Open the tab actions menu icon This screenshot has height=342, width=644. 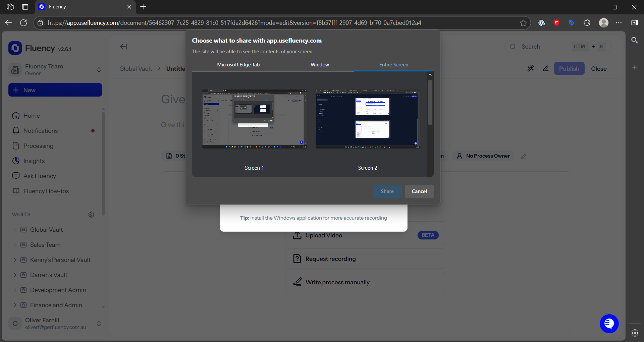click(x=25, y=7)
